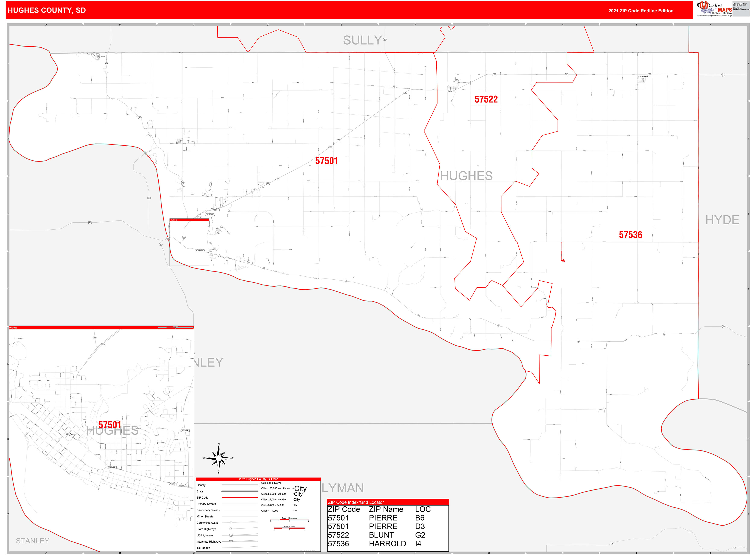Click the 2021 Hughes County, SD Map legend title
Image resolution: width=756 pixels, height=555 pixels.
point(258,479)
